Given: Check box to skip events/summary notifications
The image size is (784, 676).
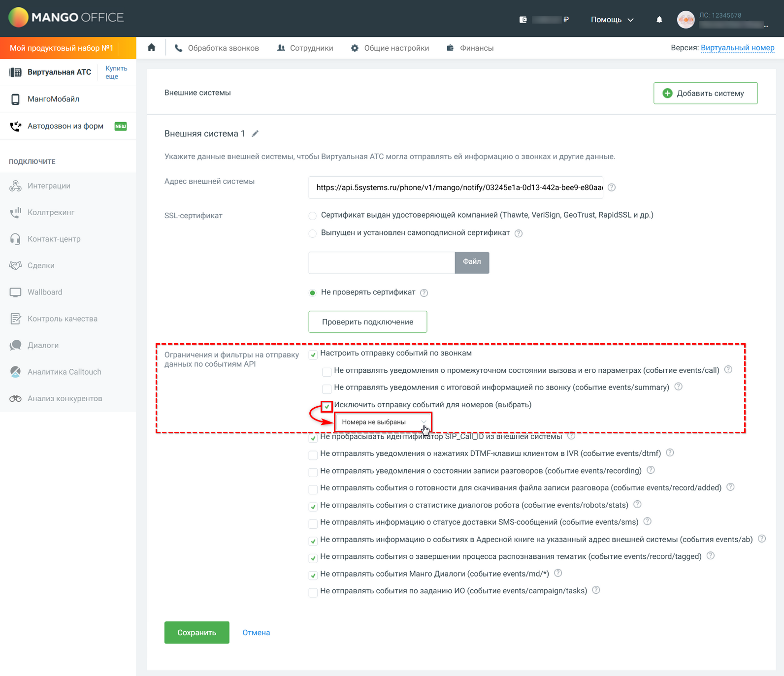Looking at the screenshot, I should coord(327,389).
